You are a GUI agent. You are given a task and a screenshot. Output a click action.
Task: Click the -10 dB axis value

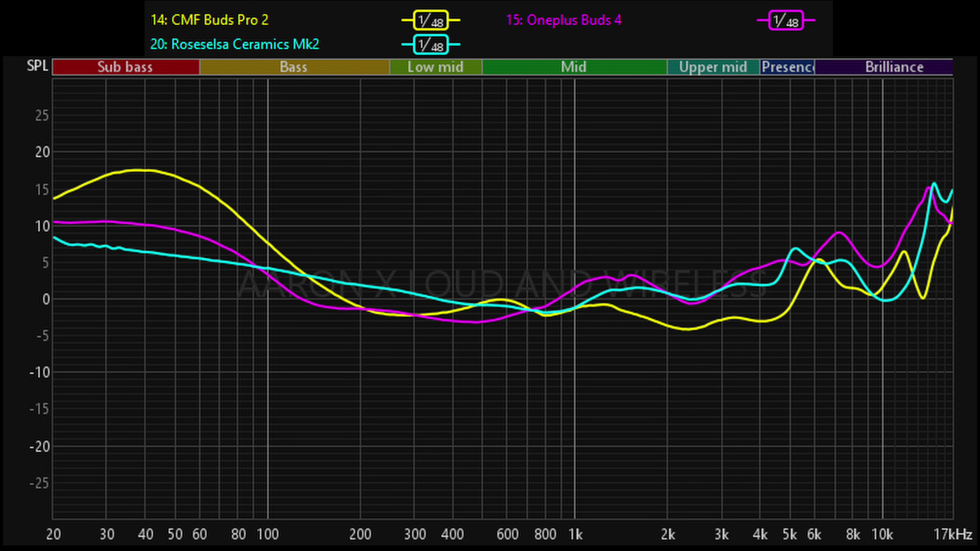[x=39, y=373]
